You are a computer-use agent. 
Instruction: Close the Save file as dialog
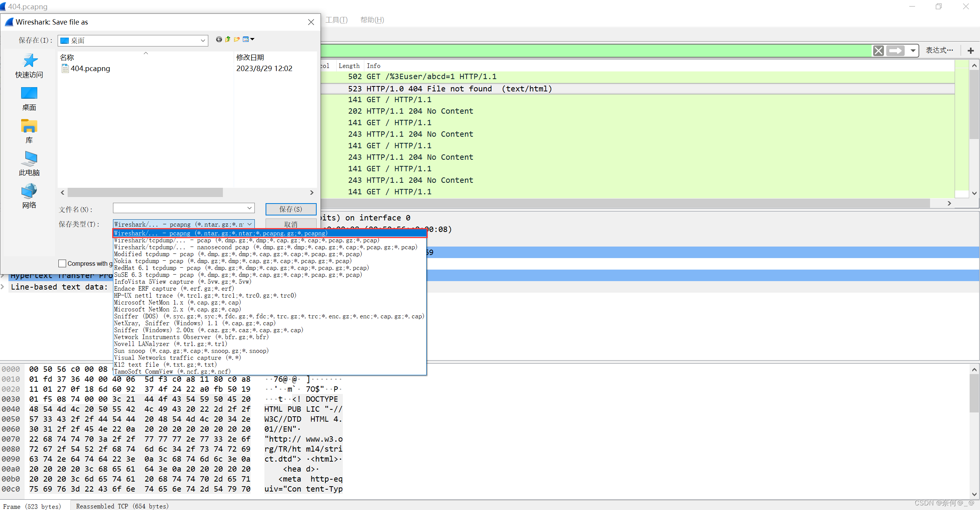pos(311,22)
